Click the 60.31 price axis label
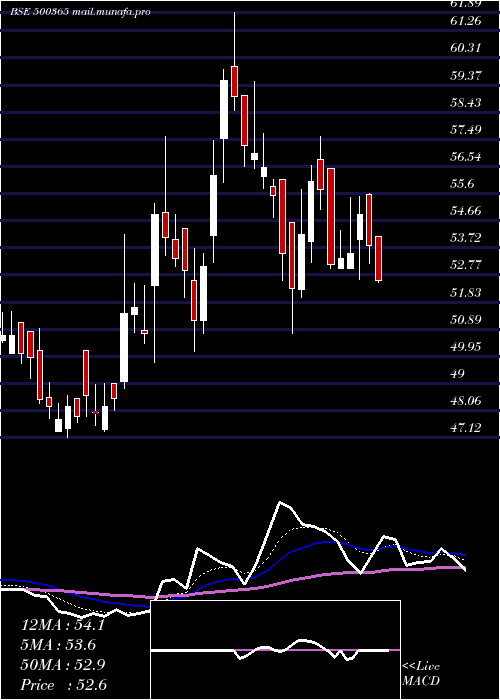Viewport: 500px width, 700px height. 466,48
